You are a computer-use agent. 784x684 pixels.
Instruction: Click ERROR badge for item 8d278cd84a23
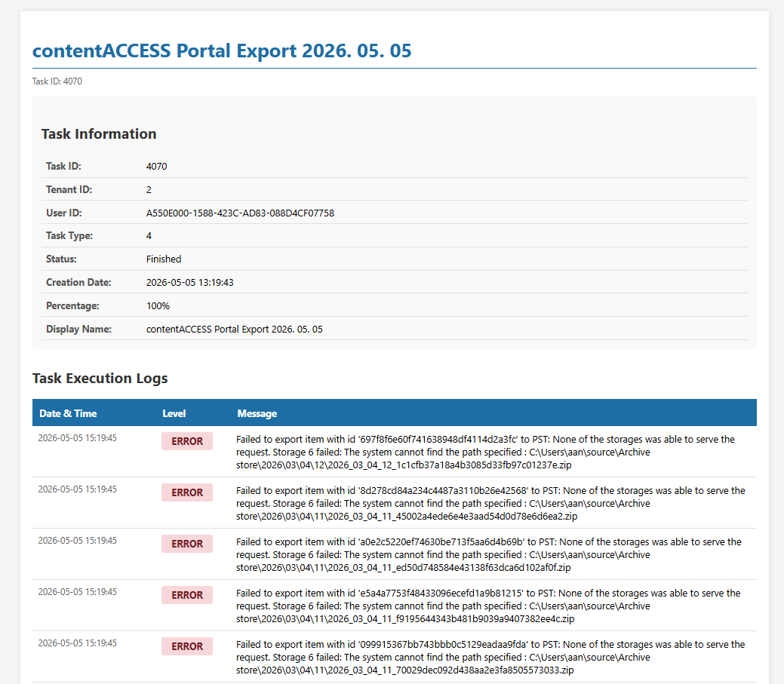pos(187,492)
